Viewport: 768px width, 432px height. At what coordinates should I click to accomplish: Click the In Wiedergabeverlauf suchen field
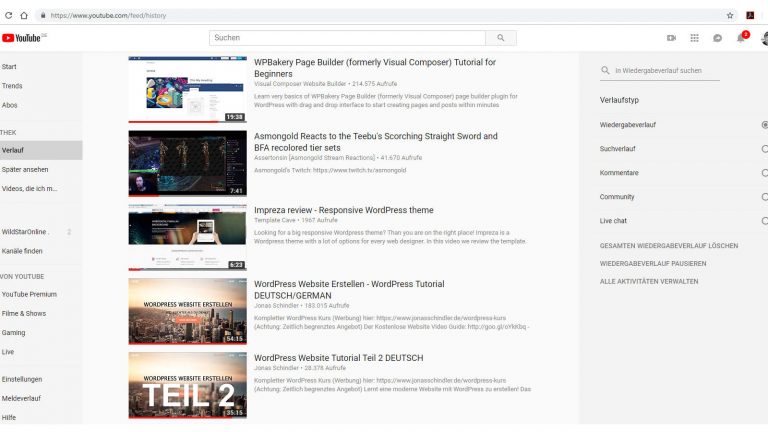coord(665,71)
